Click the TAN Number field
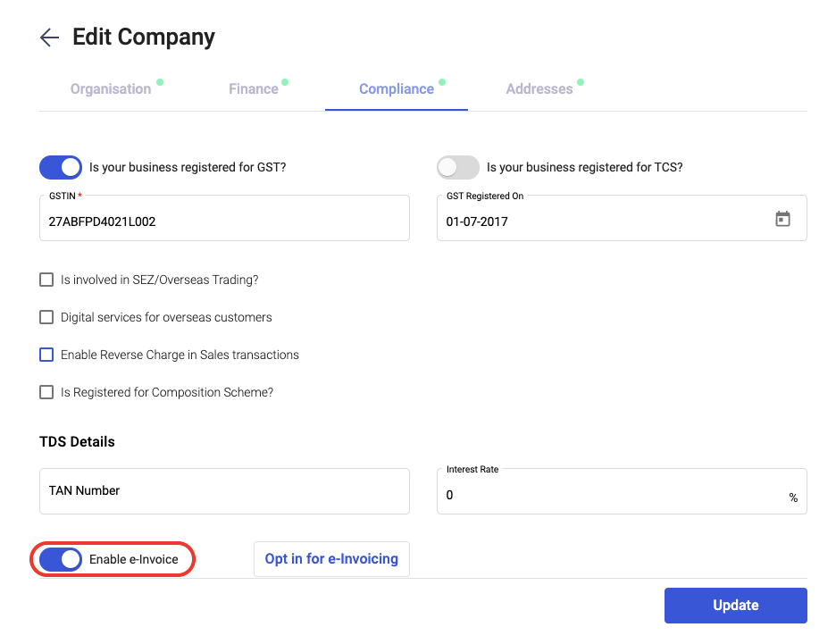This screenshot has width=836, height=644. [224, 491]
